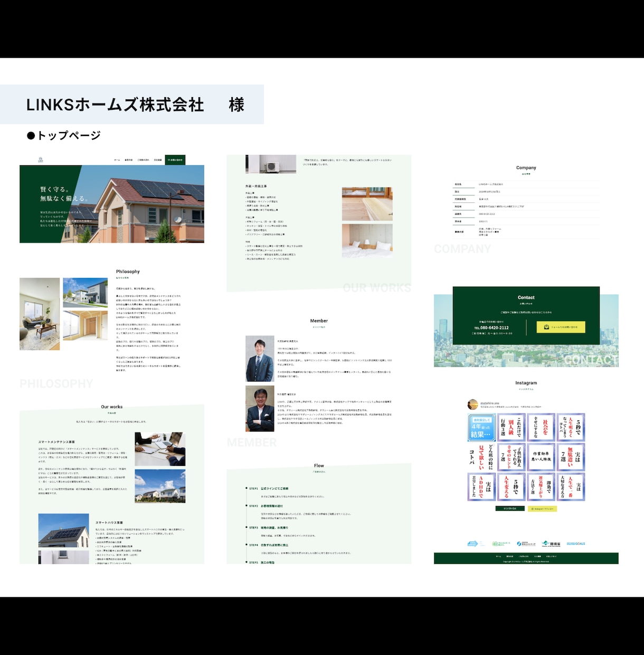Click the document signing photo in Our works

[x=160, y=449]
